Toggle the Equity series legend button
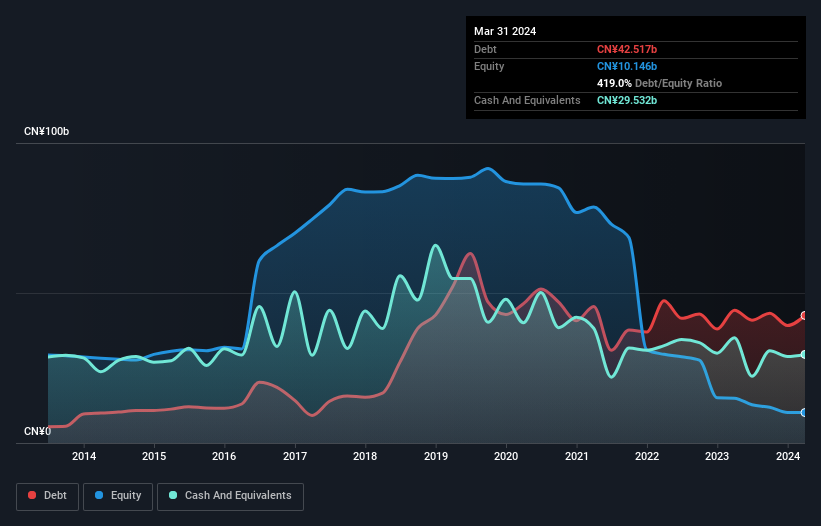Image resolution: width=821 pixels, height=526 pixels. point(118,496)
